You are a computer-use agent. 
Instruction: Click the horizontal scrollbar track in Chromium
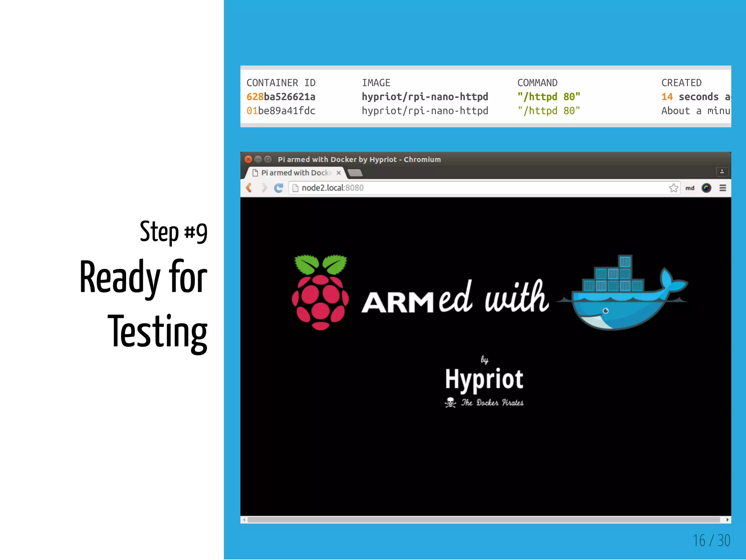tap(484, 520)
